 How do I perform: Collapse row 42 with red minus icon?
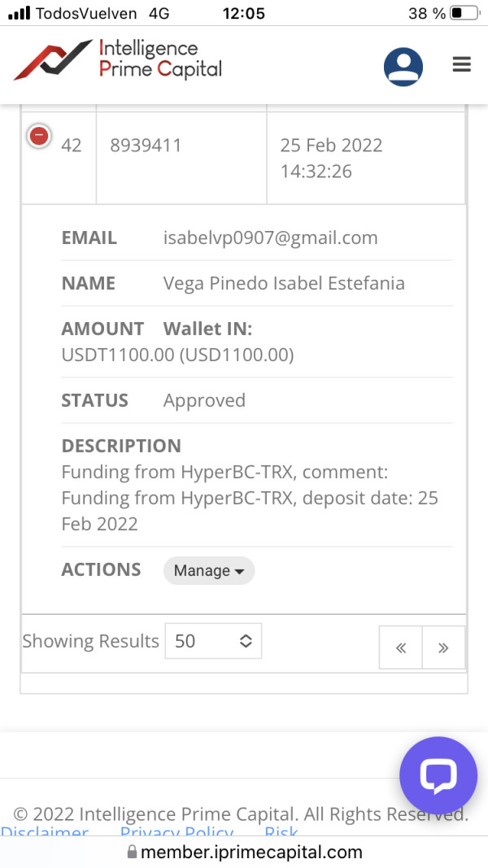click(x=39, y=136)
